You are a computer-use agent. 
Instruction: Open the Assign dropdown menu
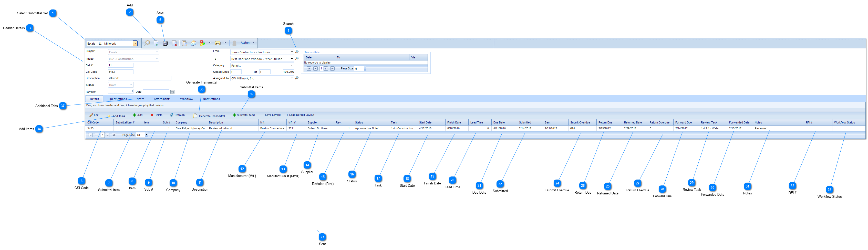tap(247, 43)
